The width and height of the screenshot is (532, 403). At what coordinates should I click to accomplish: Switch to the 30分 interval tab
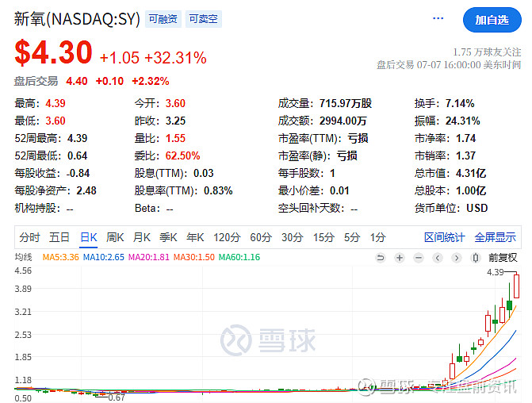[x=292, y=237]
